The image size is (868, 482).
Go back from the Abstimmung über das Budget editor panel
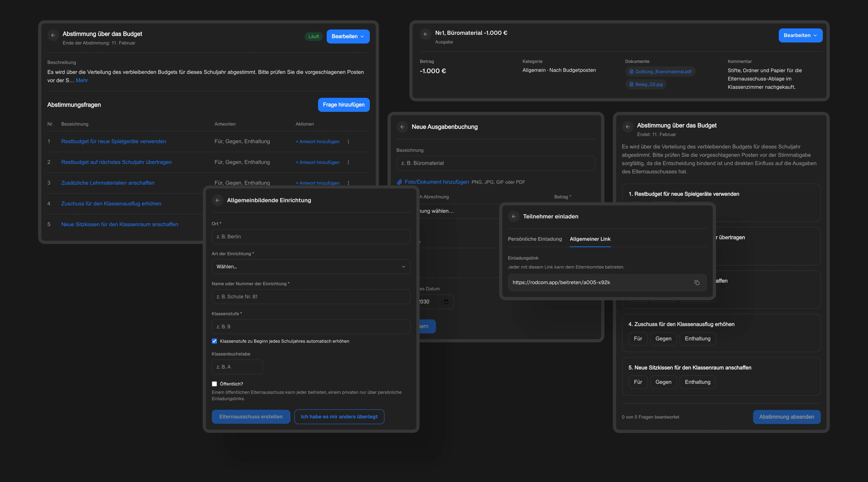click(x=53, y=35)
